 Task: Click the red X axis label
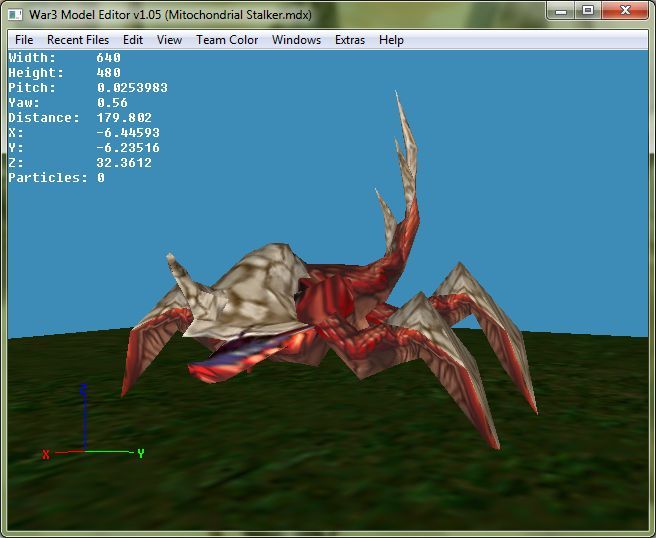click(46, 454)
